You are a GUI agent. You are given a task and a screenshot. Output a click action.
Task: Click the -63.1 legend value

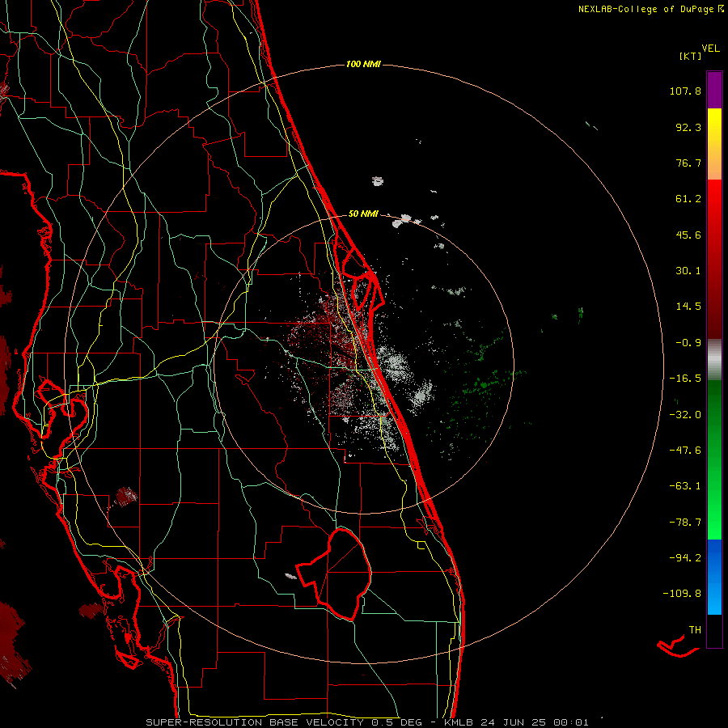(x=685, y=486)
